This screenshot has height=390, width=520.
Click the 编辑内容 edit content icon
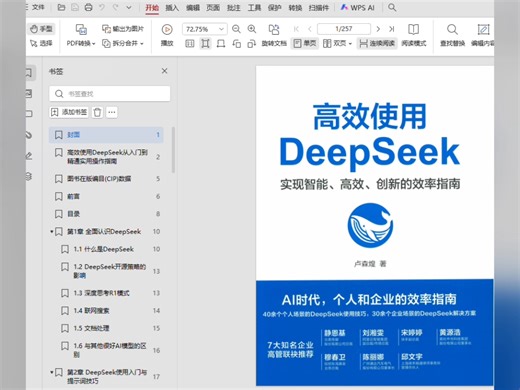tap(483, 29)
